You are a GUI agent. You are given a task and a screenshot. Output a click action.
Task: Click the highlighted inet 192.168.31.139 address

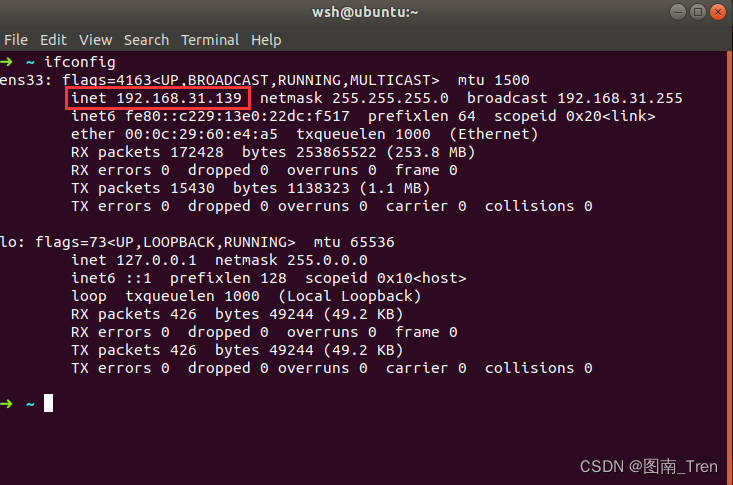(x=158, y=98)
